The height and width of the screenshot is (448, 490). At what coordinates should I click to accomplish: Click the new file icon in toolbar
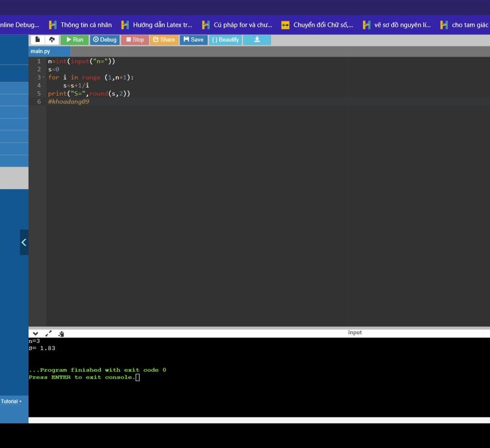point(37,40)
